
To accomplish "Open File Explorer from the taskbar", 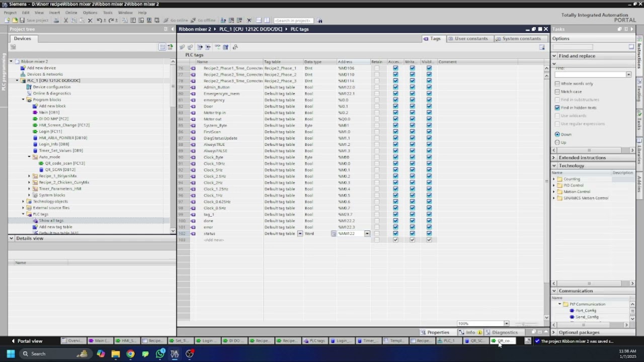I will 116,354.
